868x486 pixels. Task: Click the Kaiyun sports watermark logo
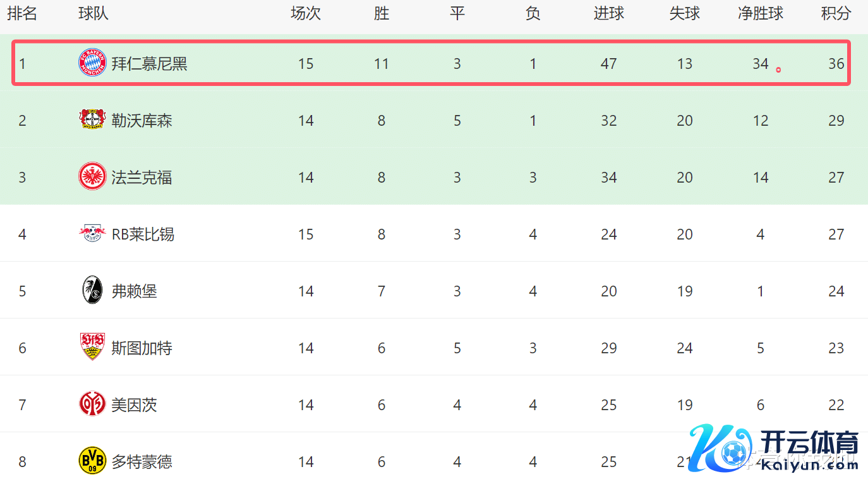pyautogui.click(x=774, y=450)
